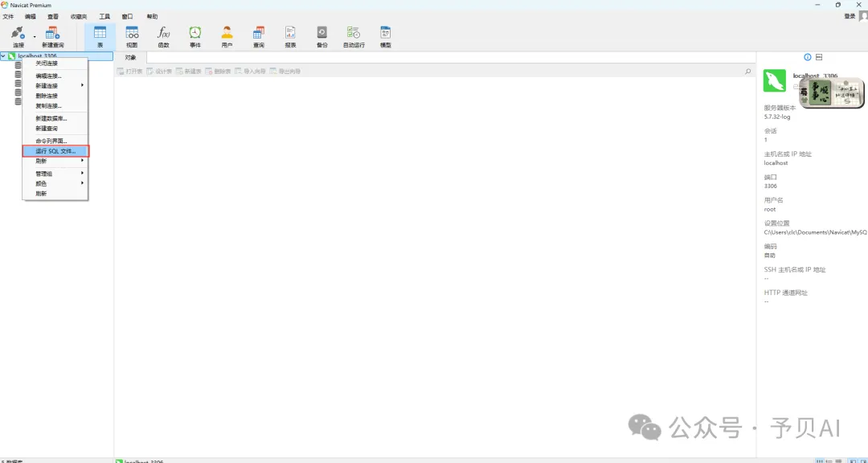868x463 pixels.
Task: Click the encoding value 自动
Action: 769,256
